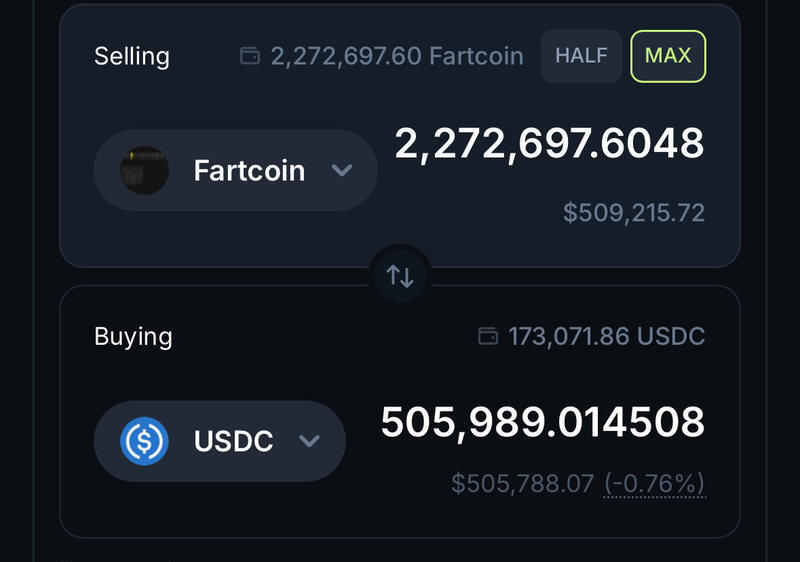Expand the chevron next to Fartcoin
800x562 pixels.
[342, 170]
